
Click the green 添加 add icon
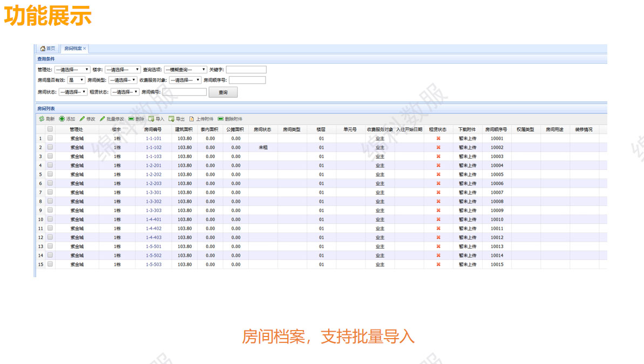62,119
